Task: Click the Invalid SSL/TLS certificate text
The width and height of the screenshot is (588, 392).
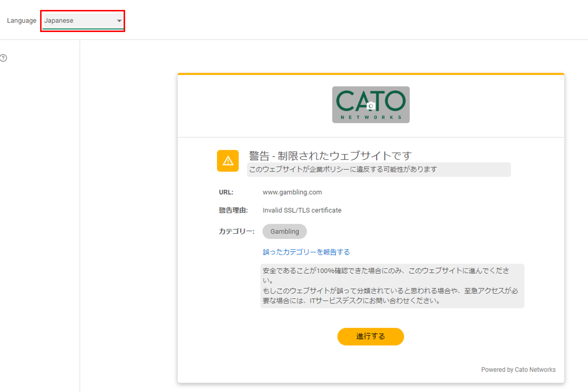Action: point(302,210)
